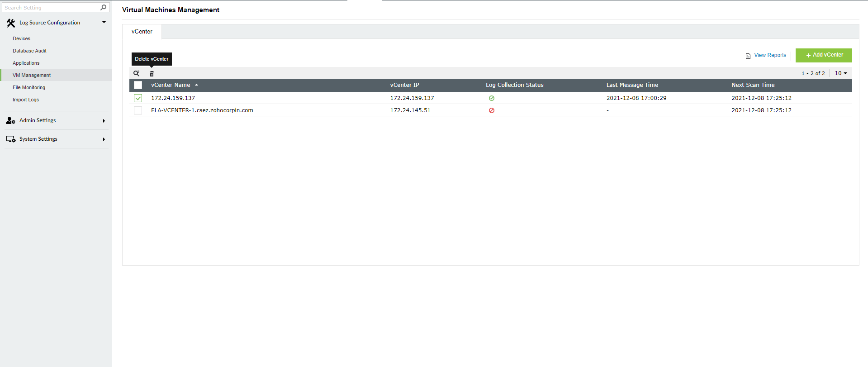Expand the System Settings arrow

click(x=104, y=139)
